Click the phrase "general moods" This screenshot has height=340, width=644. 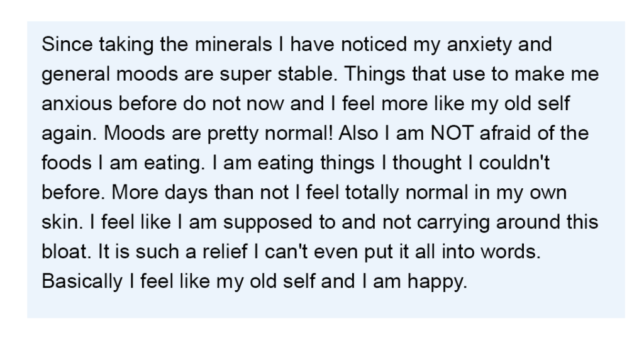click(x=109, y=74)
